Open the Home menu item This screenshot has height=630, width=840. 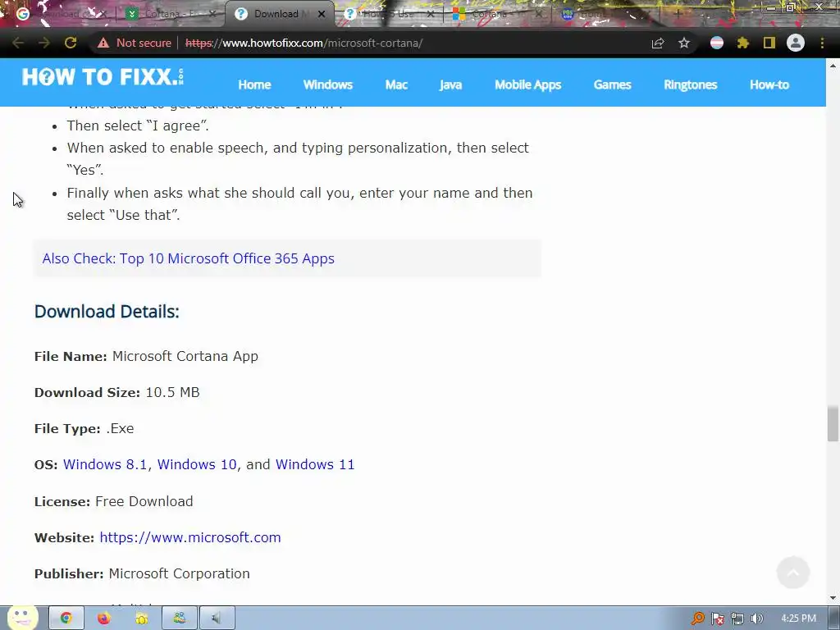pyautogui.click(x=254, y=84)
